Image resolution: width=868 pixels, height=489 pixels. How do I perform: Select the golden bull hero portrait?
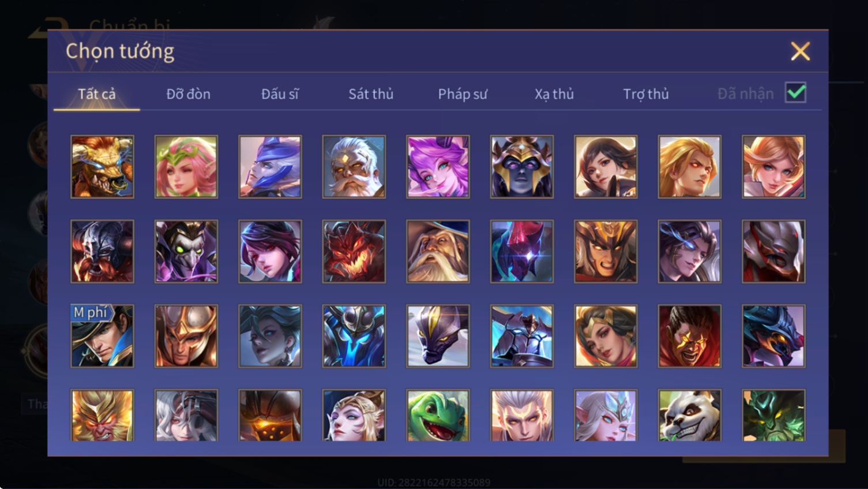pos(102,167)
